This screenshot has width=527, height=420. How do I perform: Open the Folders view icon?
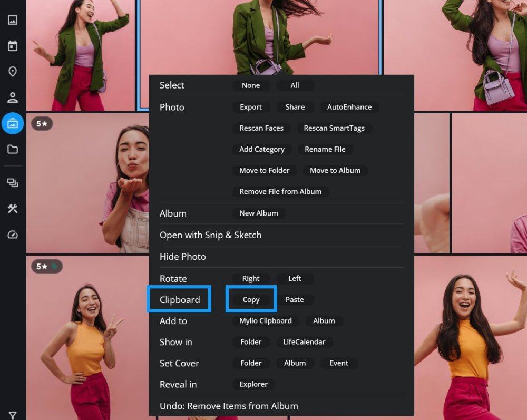(x=13, y=149)
